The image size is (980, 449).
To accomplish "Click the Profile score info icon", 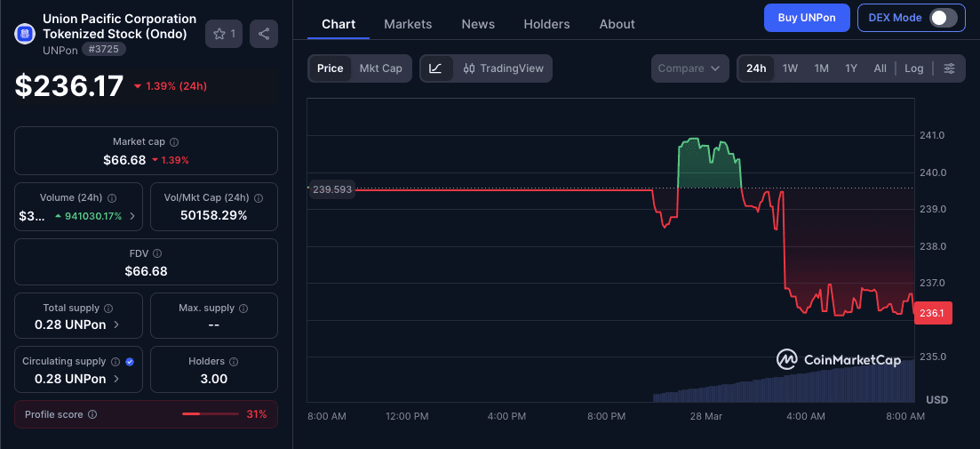I will 92,414.
